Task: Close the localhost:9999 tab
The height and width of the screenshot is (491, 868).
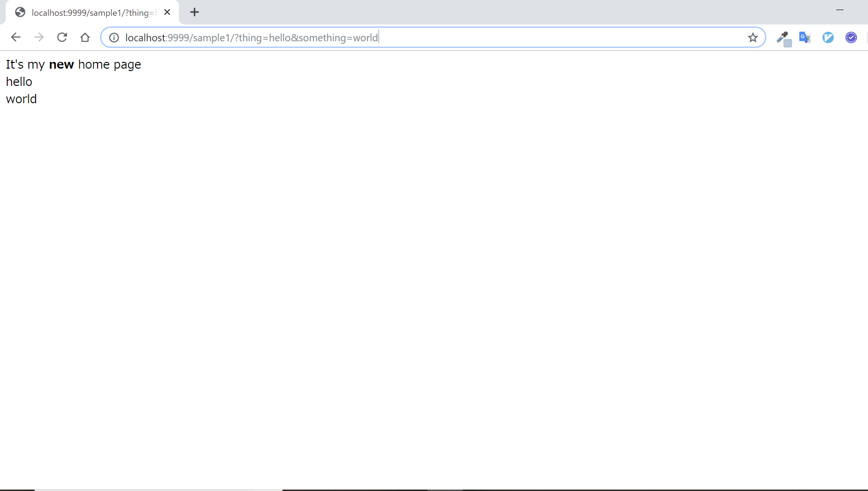Action: (167, 12)
